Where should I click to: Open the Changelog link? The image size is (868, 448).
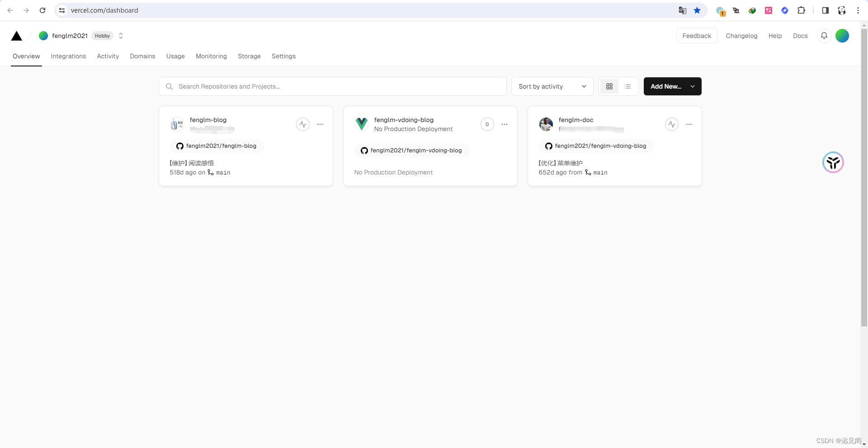[x=741, y=36]
